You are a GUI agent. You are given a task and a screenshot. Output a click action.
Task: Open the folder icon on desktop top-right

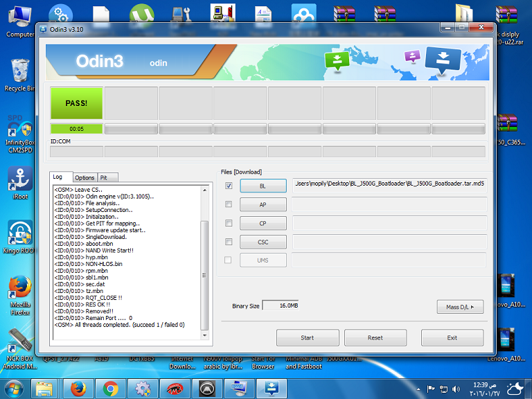tap(464, 13)
